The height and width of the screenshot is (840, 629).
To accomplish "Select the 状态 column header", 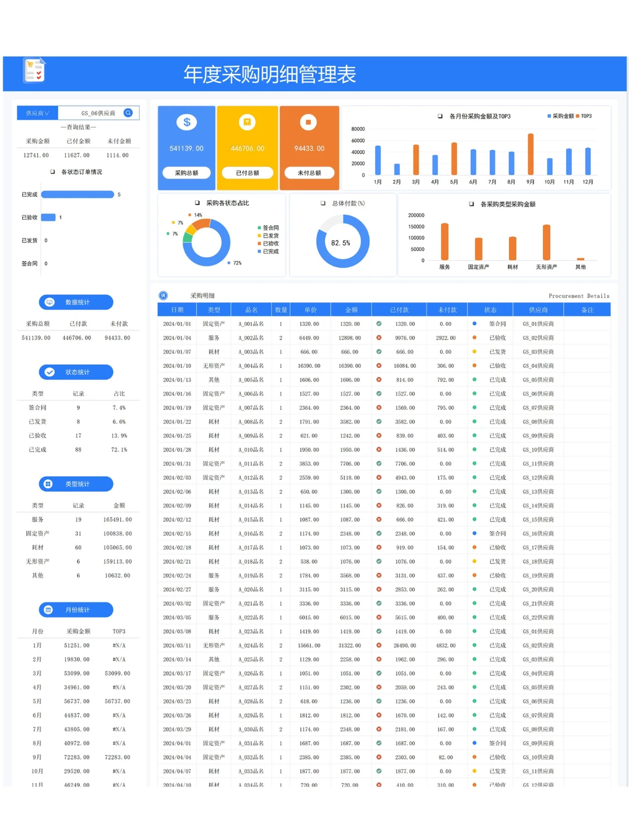I will click(490, 310).
